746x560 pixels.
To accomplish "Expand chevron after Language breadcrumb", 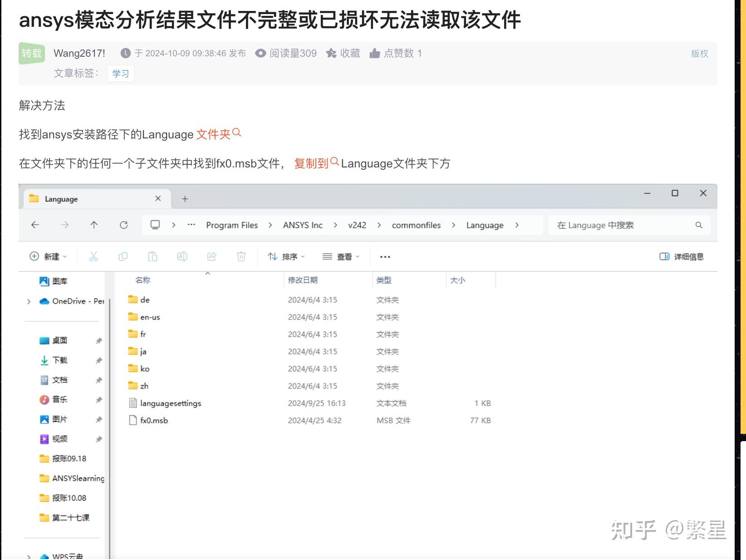I will pos(517,225).
